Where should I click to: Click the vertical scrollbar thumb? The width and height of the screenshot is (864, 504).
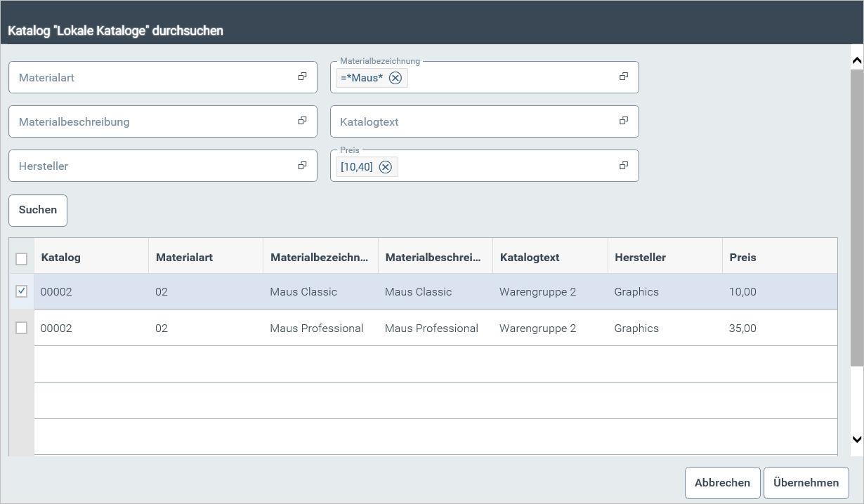pyautogui.click(x=856, y=218)
